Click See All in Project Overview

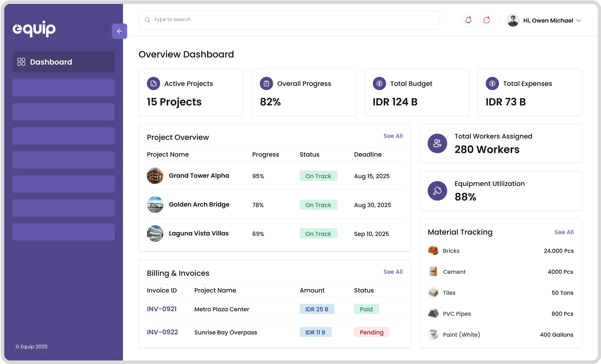click(x=393, y=136)
